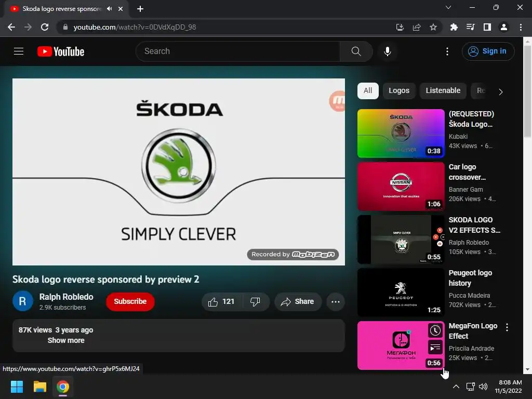Image resolution: width=532 pixels, height=399 pixels.
Task: Open MegaFon Logo Effect video options menu
Action: (507, 327)
